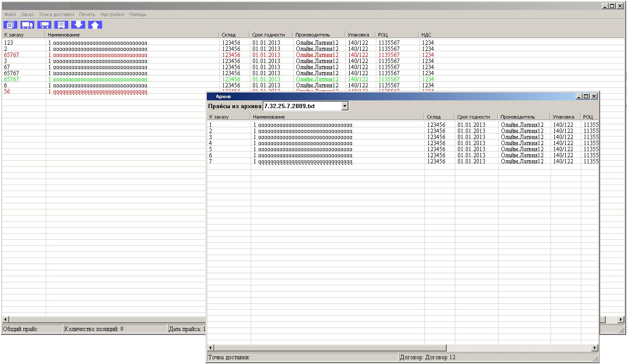Open the Заказ menu

pyautogui.click(x=27, y=14)
